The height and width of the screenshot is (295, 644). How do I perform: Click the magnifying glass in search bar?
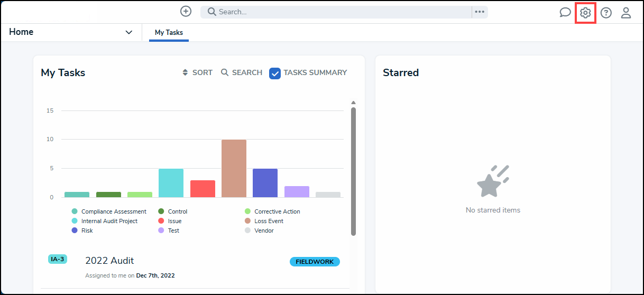(x=211, y=12)
